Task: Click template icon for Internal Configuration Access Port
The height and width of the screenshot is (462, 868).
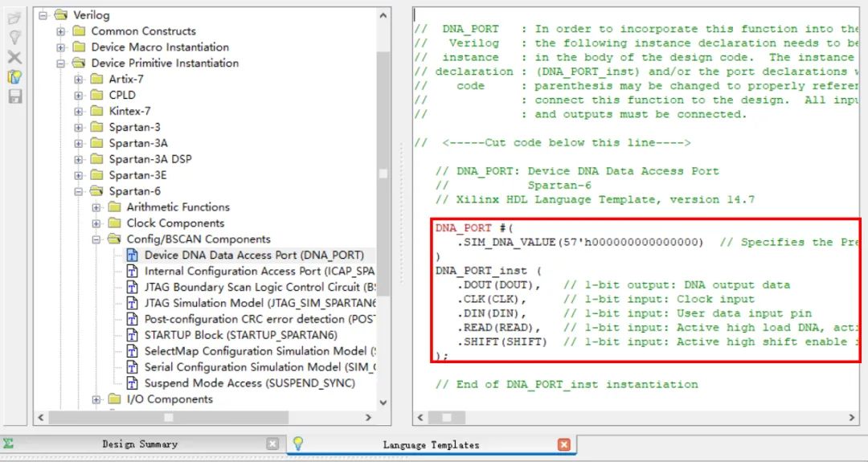Action: pos(132,271)
